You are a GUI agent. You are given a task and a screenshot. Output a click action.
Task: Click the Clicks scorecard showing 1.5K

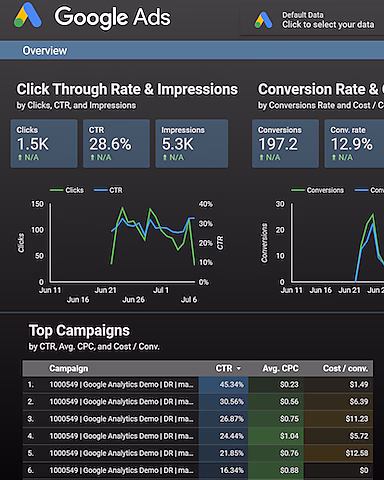click(44, 144)
